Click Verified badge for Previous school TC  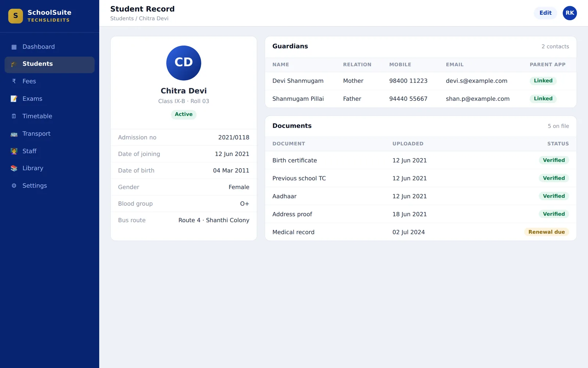(x=554, y=178)
